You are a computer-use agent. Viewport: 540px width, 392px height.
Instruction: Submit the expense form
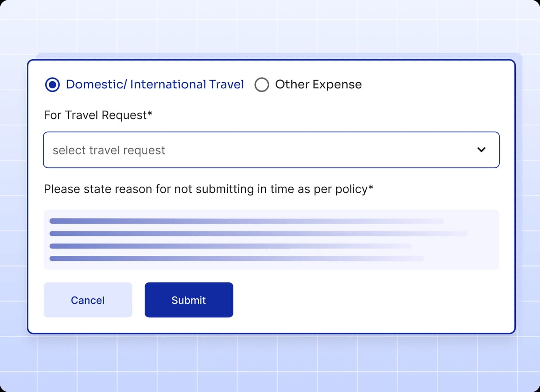188,300
